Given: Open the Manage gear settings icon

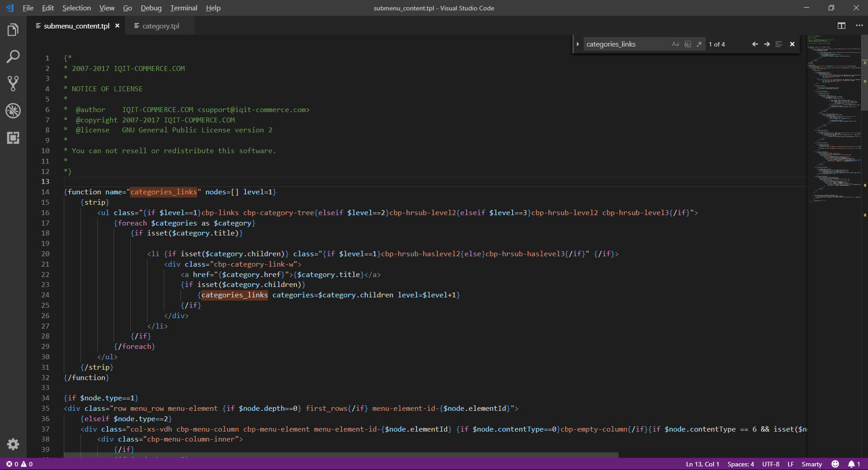Looking at the screenshot, I should coord(13,444).
